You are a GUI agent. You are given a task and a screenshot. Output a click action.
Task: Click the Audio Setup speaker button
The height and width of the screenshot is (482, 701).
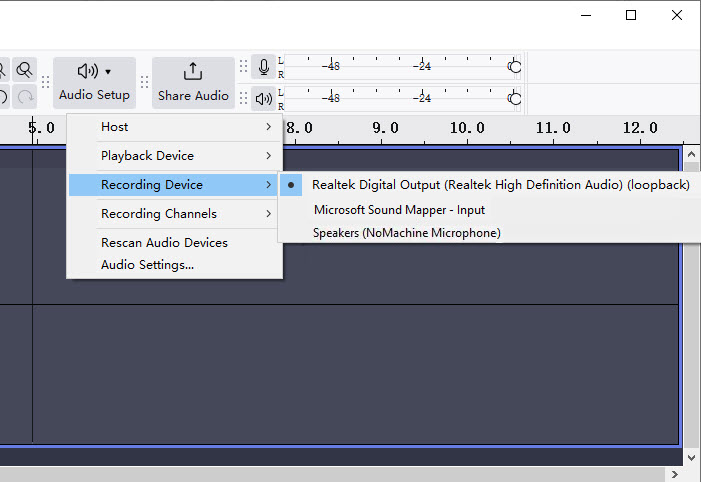(x=94, y=81)
